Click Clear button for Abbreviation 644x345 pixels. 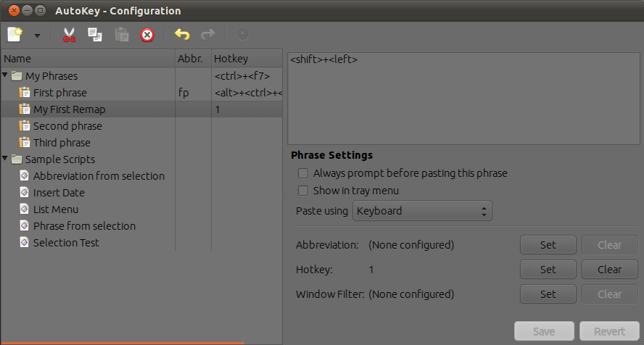point(609,245)
